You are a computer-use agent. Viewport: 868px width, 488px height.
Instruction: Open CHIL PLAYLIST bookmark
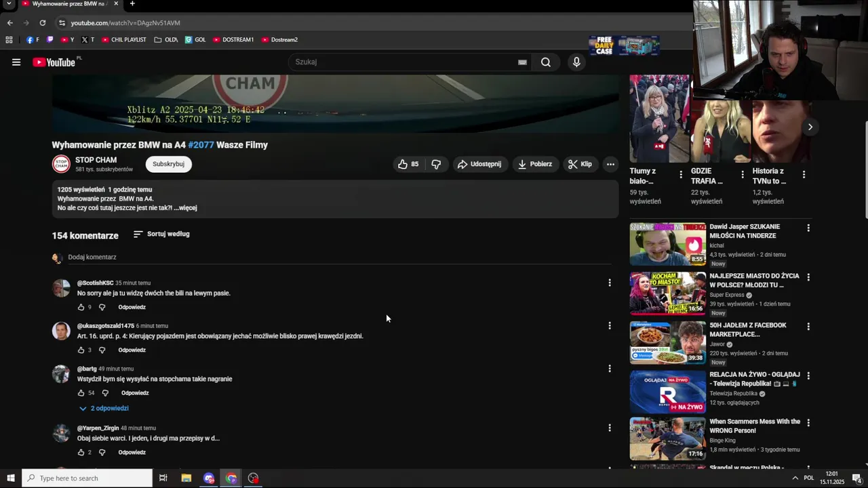[x=124, y=40]
